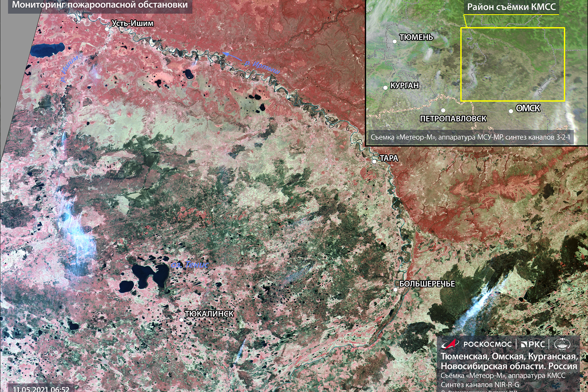Click the Усть-Ишим city label
588x392 pixels.
[132, 23]
